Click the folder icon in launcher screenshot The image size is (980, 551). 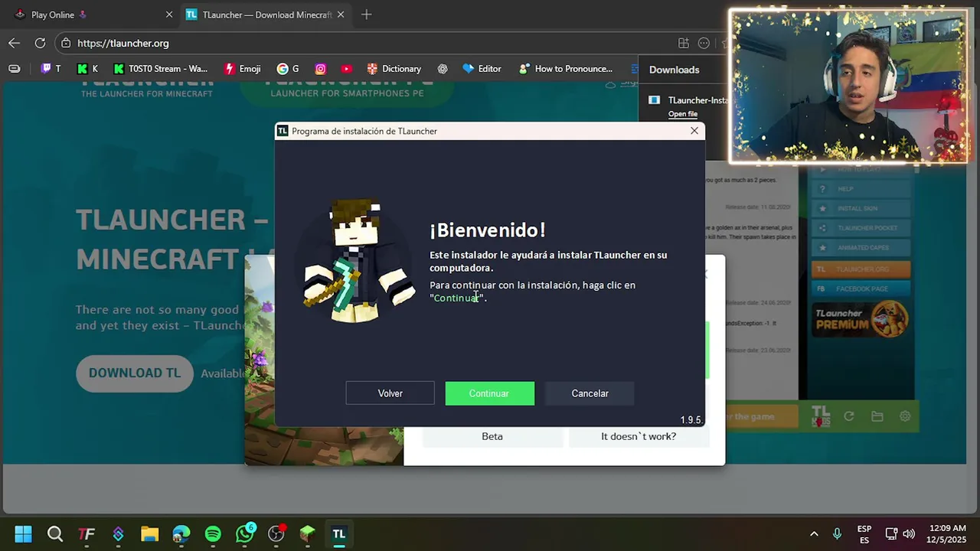coord(877,416)
